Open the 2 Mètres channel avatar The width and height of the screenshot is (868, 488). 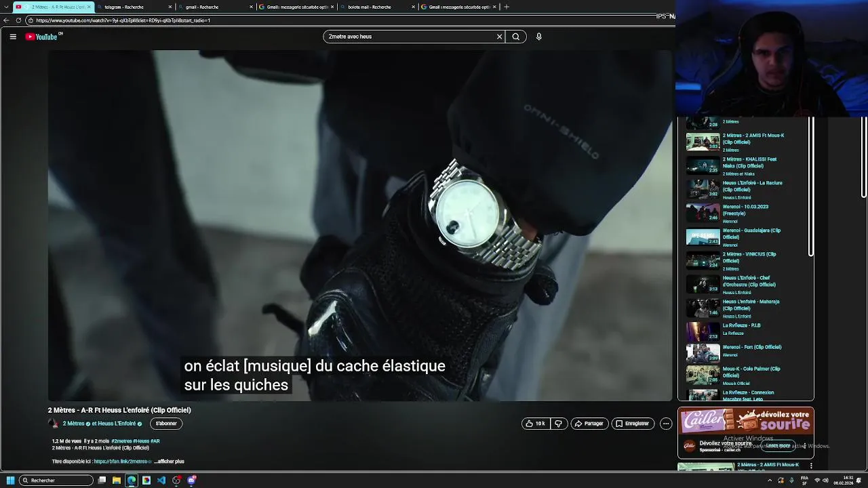[53, 424]
